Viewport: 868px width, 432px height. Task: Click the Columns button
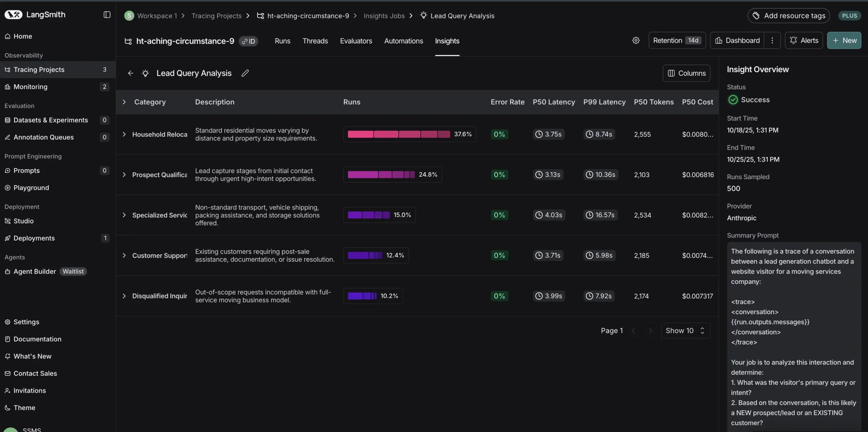click(x=686, y=73)
